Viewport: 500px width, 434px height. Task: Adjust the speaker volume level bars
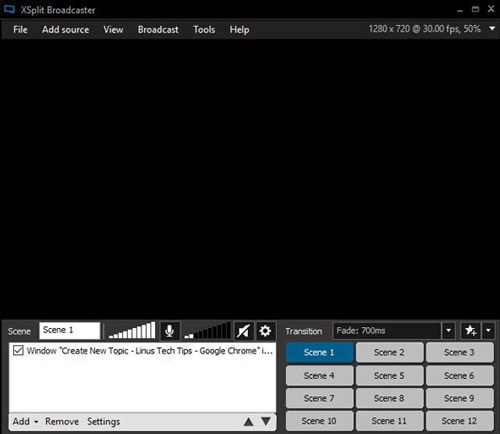pyautogui.click(x=207, y=331)
